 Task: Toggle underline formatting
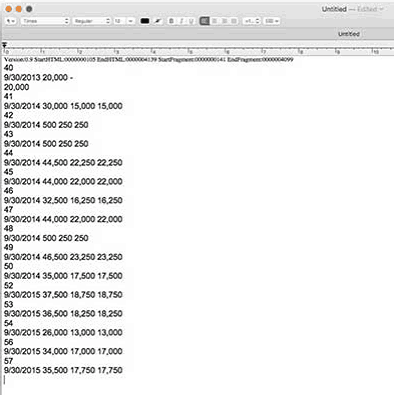coord(191,21)
